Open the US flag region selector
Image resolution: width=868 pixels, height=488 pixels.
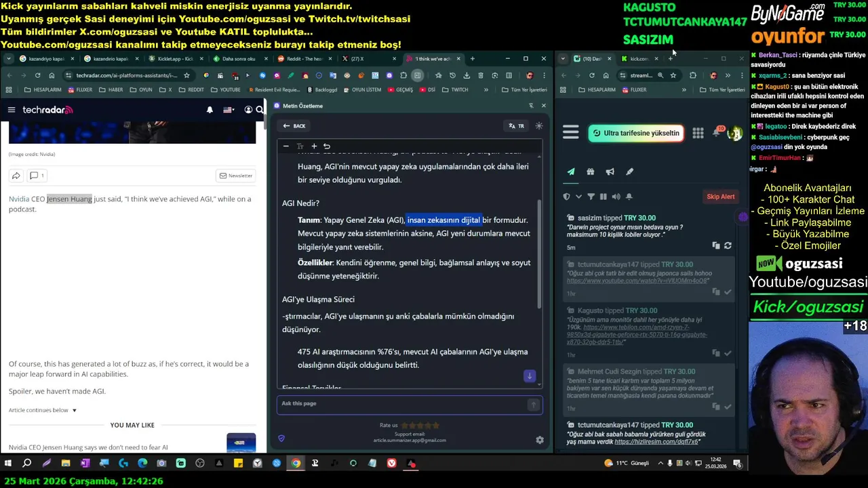click(229, 110)
